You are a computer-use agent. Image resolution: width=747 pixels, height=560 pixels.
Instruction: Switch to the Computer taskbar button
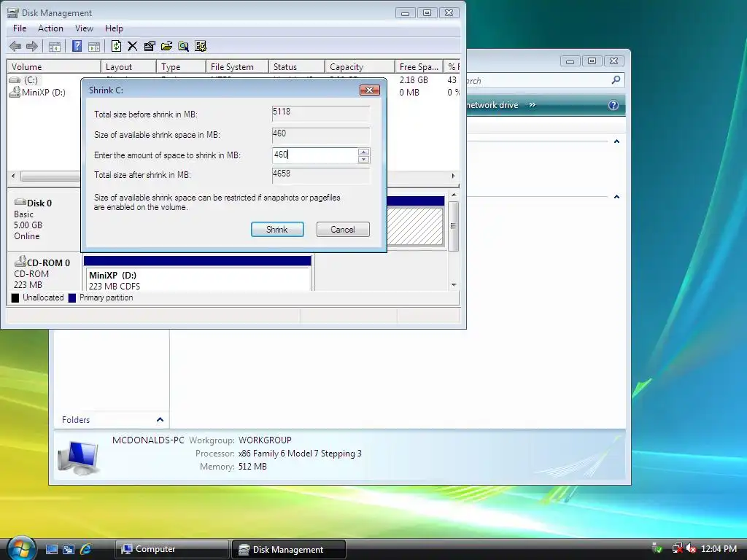pyautogui.click(x=171, y=549)
